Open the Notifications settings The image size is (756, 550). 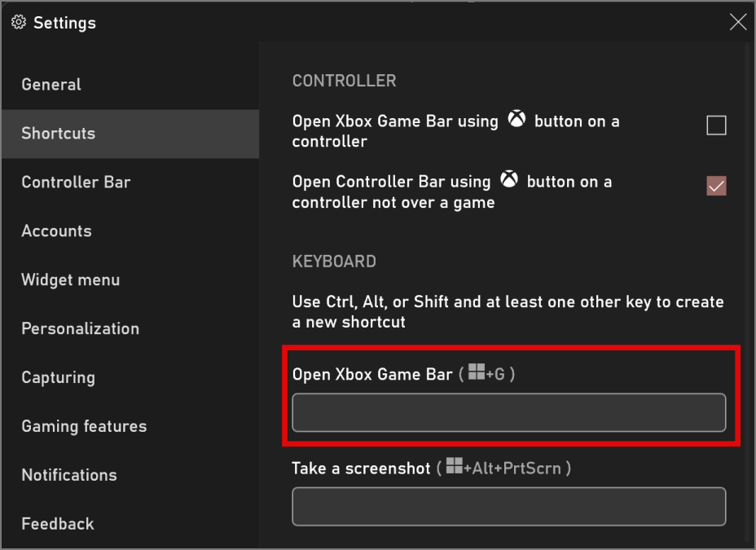(x=68, y=475)
